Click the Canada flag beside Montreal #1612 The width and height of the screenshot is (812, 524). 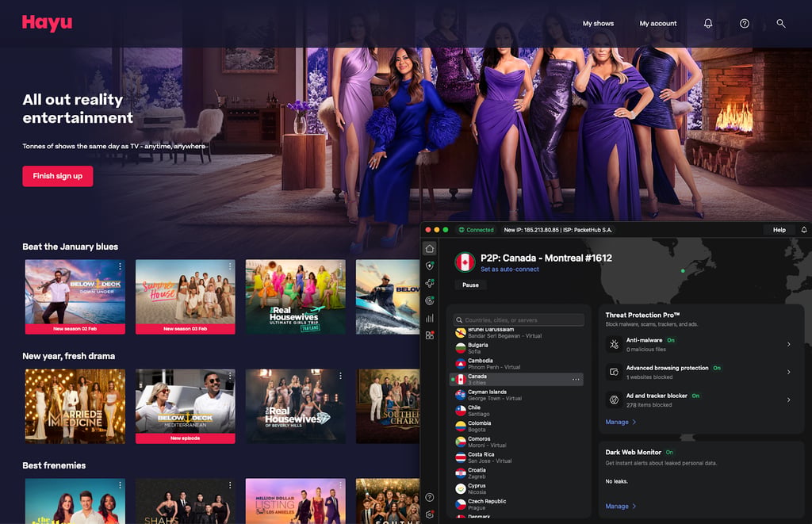(x=465, y=262)
